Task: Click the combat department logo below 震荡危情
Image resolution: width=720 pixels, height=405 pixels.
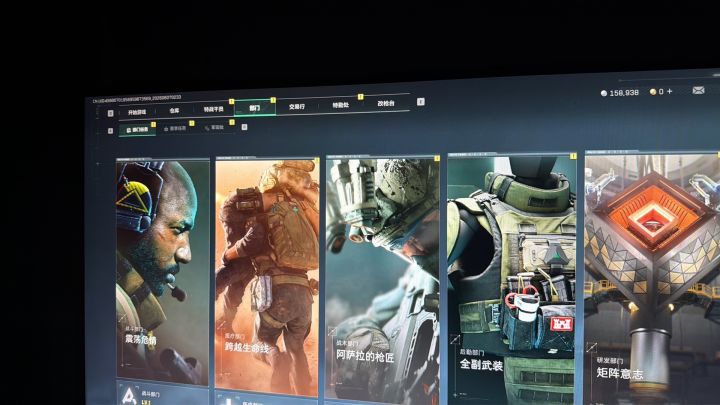Action: click(x=129, y=396)
